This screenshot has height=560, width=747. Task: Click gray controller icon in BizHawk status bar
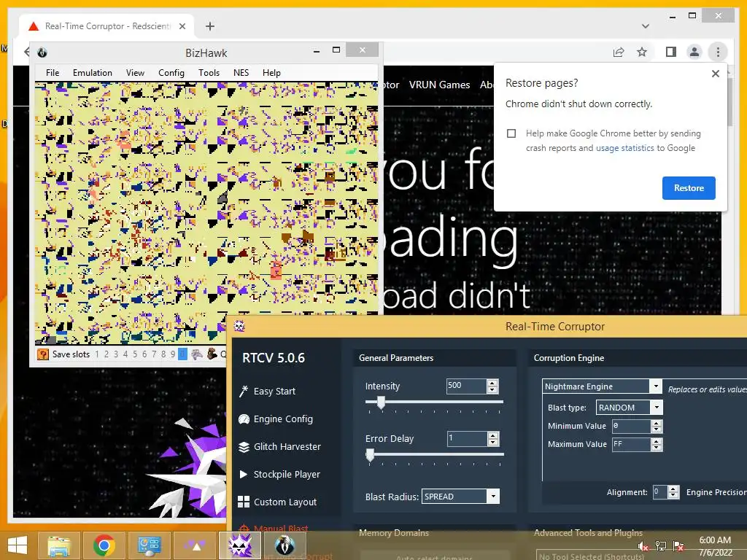pos(197,354)
